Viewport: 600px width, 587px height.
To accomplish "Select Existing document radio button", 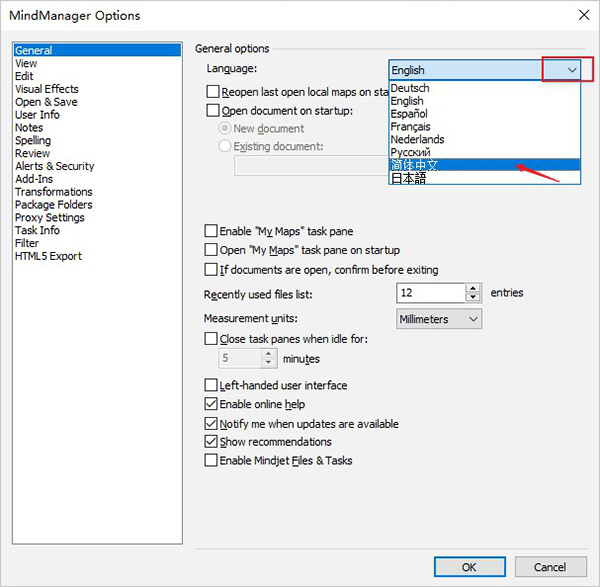I will (225, 146).
